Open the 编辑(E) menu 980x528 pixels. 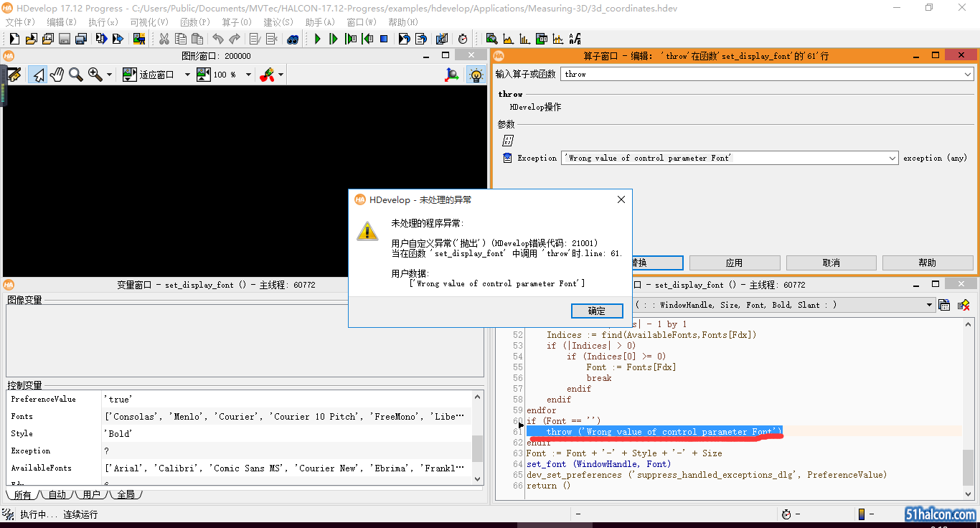point(62,22)
